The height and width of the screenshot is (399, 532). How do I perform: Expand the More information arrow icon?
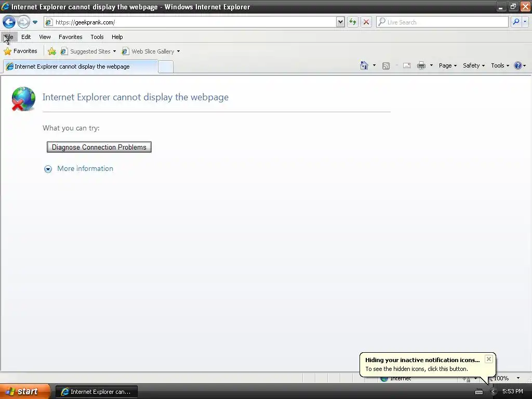pyautogui.click(x=48, y=169)
